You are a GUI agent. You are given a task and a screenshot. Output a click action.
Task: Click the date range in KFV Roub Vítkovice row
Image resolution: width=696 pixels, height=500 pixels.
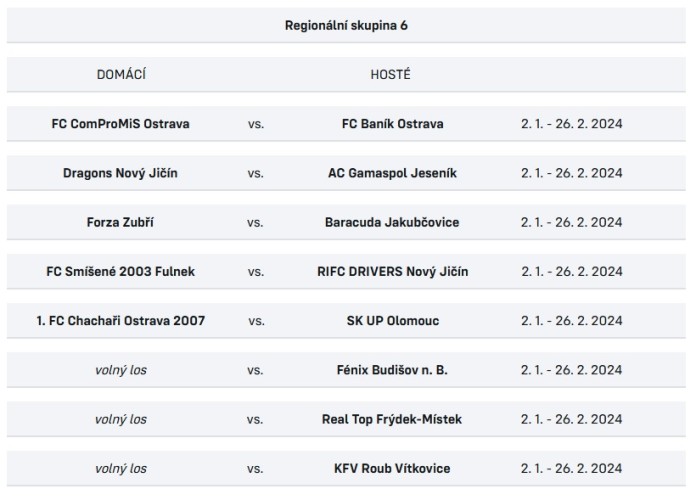tap(572, 468)
